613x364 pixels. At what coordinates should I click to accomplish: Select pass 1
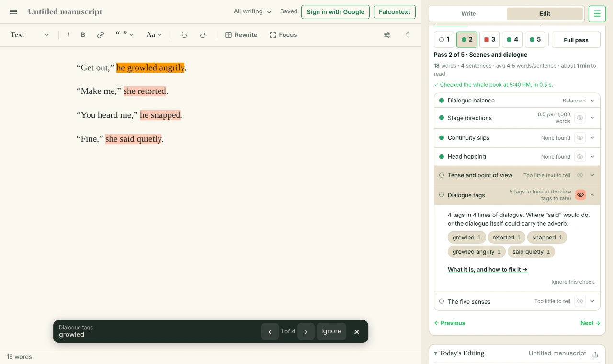(444, 40)
